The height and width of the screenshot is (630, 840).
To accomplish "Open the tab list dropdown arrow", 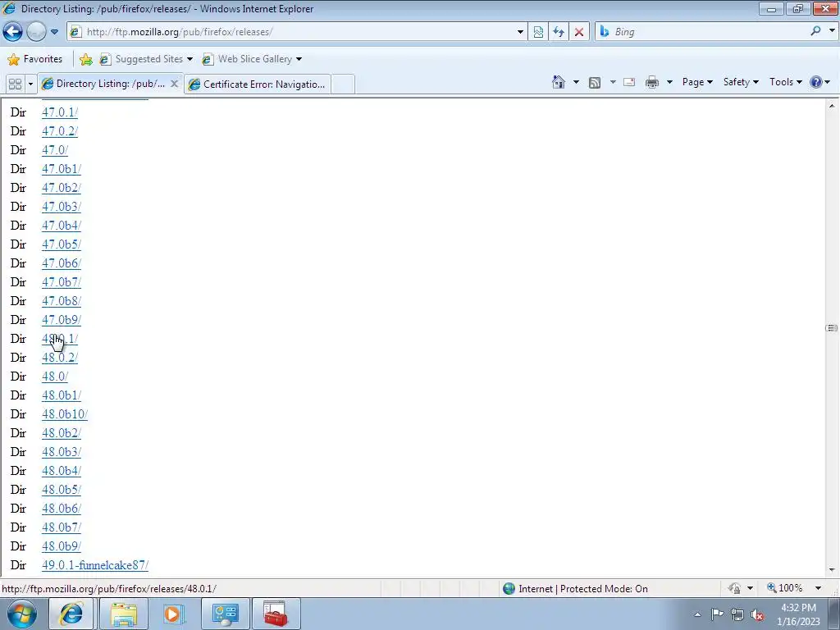I will click(30, 84).
